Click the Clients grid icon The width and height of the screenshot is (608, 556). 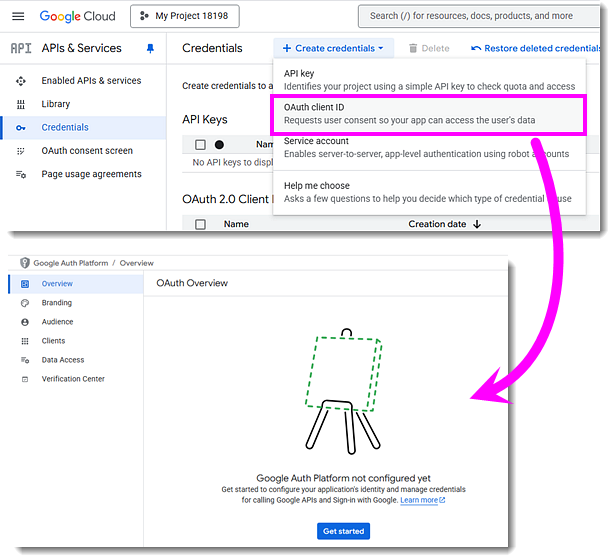coord(25,341)
